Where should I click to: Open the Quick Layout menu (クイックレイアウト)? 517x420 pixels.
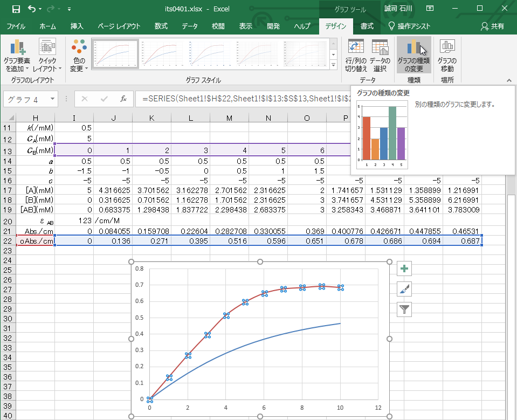47,55
